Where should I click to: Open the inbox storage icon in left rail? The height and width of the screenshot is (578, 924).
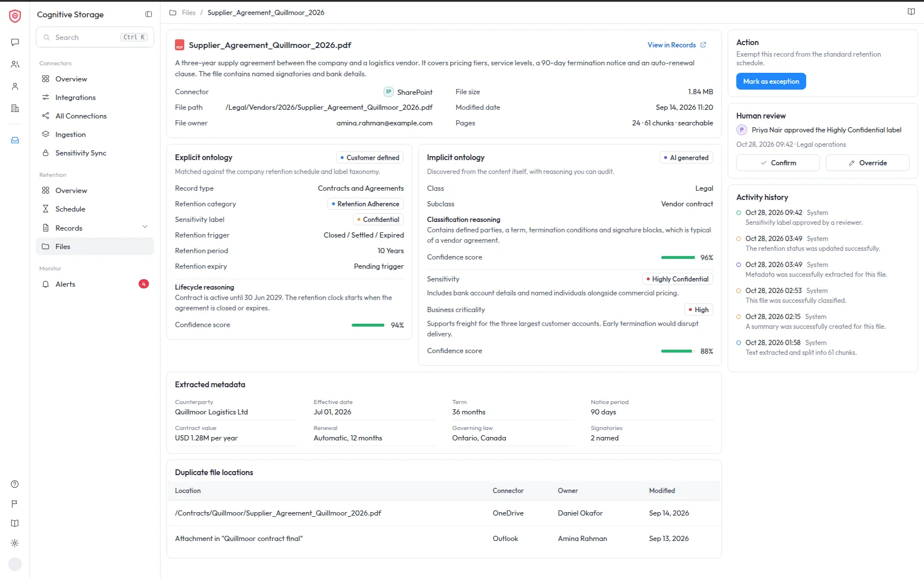pyautogui.click(x=15, y=140)
